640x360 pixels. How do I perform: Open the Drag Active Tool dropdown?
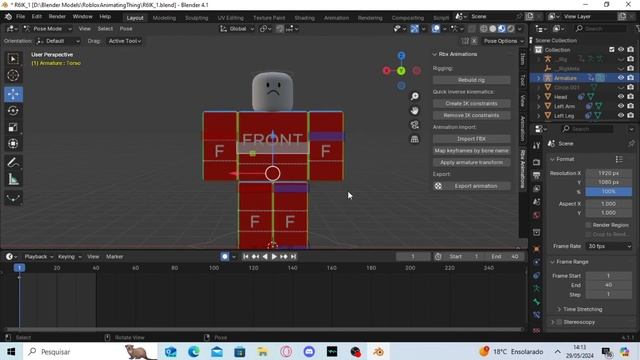(x=124, y=41)
